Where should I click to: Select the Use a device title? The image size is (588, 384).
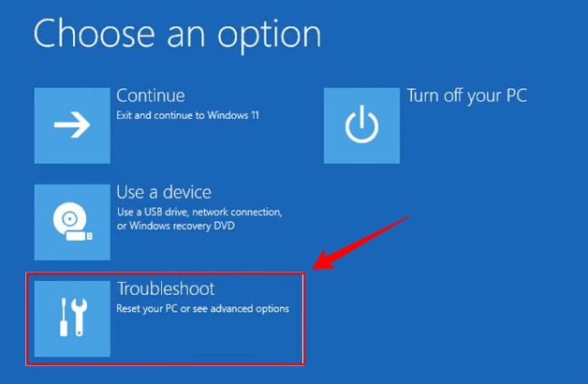164,192
